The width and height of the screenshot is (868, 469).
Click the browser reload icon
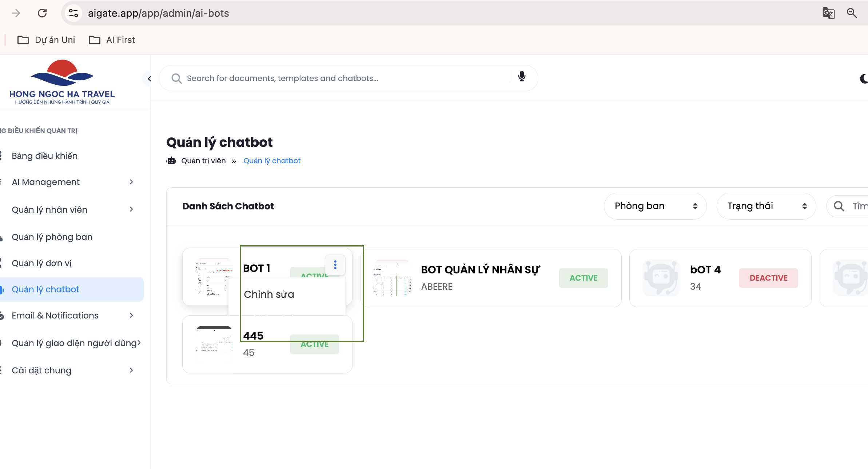[x=42, y=13]
